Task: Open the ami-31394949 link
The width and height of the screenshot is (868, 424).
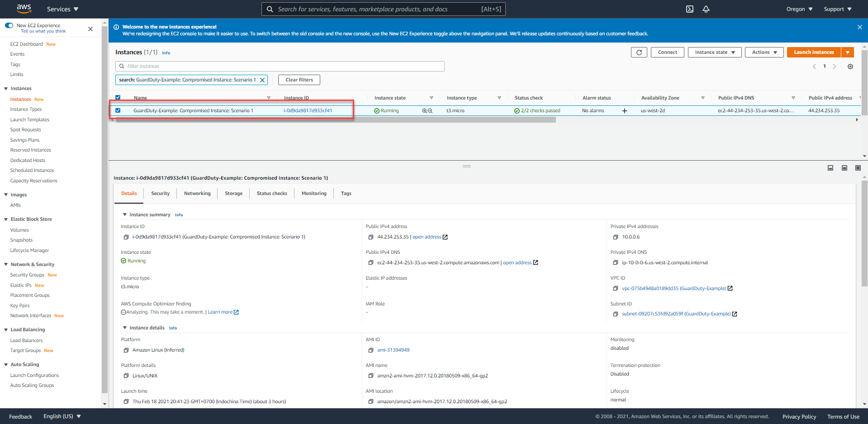Action: pyautogui.click(x=393, y=350)
